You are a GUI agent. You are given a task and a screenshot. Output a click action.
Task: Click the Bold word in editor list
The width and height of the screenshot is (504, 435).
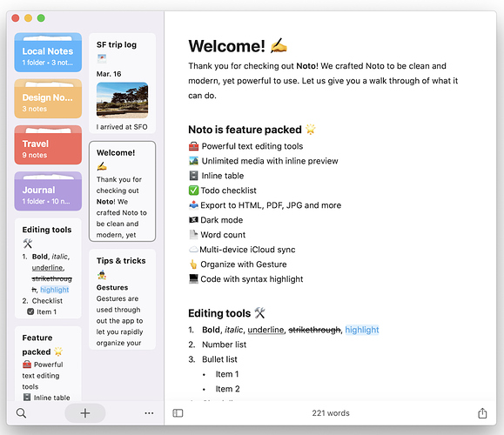211,330
